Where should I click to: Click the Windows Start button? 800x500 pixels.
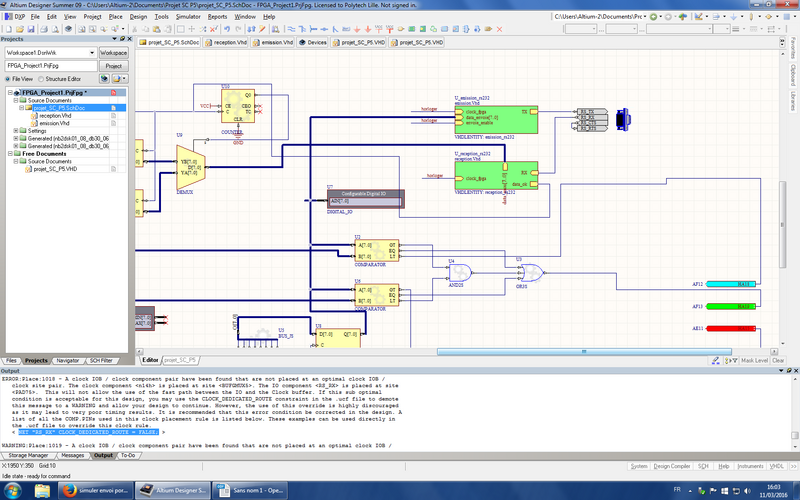pos(14,491)
